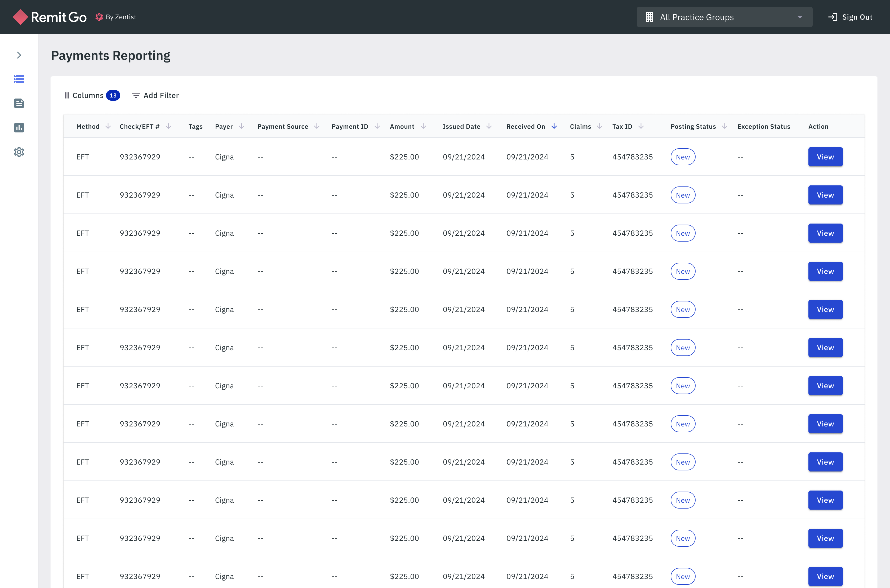Screen dimensions: 890x588
Task: Sort by Method column arrow
Action: point(108,126)
